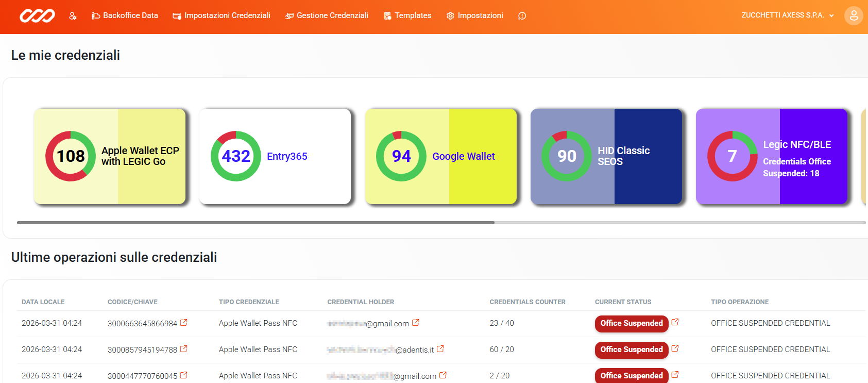Click the Office Suspended badge in second row

631,349
